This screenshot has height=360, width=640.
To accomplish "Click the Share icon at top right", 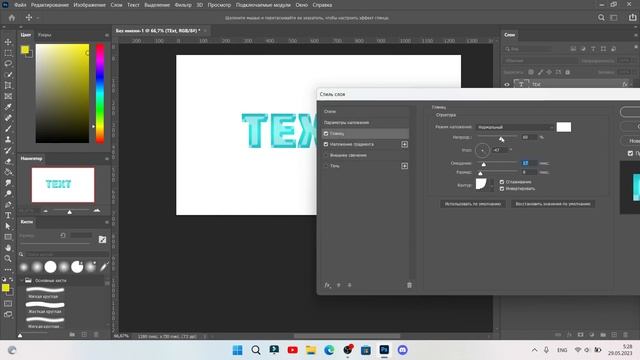I will [633, 18].
